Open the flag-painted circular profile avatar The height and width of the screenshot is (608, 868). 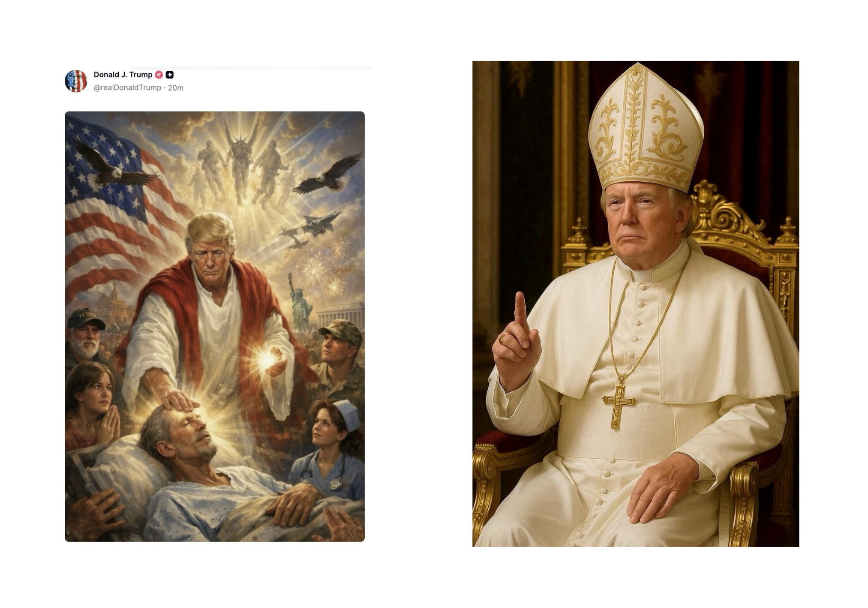point(75,81)
